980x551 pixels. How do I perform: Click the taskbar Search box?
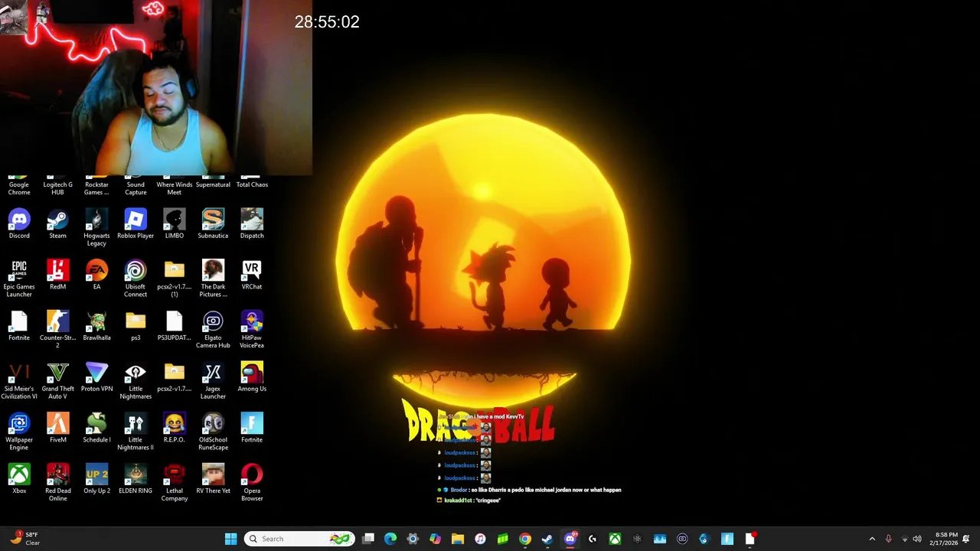point(299,539)
